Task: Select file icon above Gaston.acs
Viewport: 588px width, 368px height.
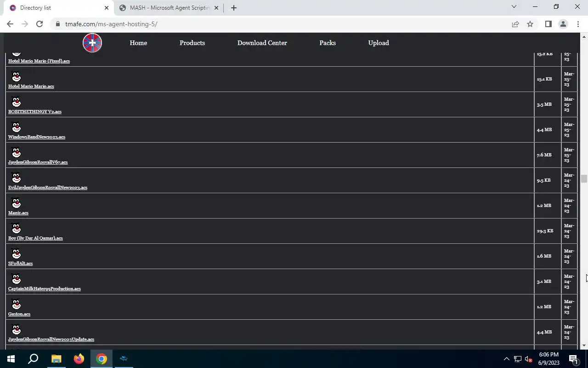Action: pos(16,304)
